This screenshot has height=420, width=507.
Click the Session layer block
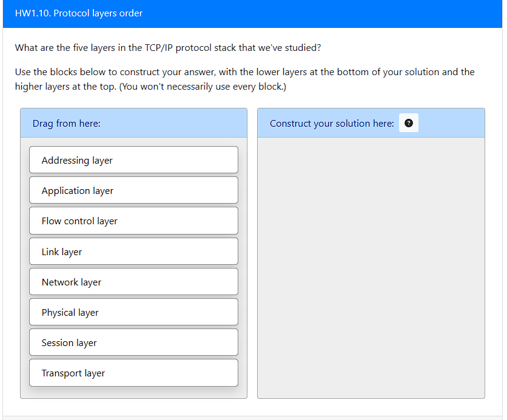point(133,342)
